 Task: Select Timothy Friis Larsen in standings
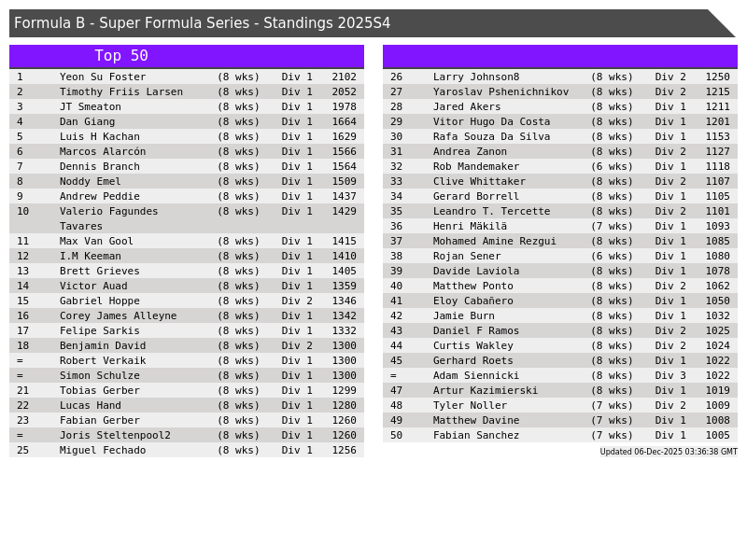[x=121, y=91]
